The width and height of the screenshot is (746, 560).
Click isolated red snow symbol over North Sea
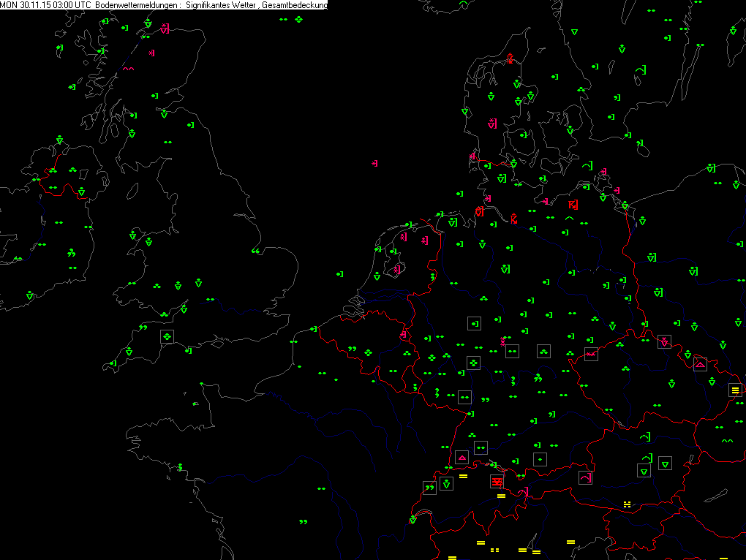coord(374,164)
